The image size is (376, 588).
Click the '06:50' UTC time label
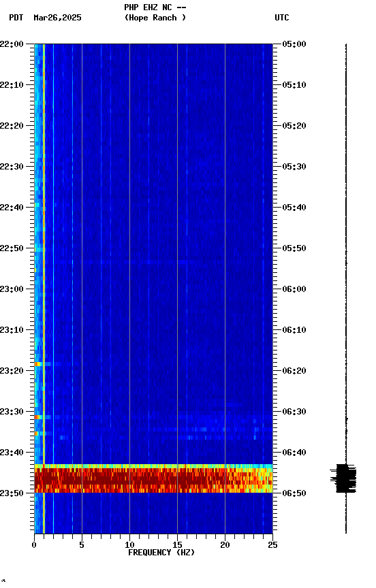click(294, 493)
